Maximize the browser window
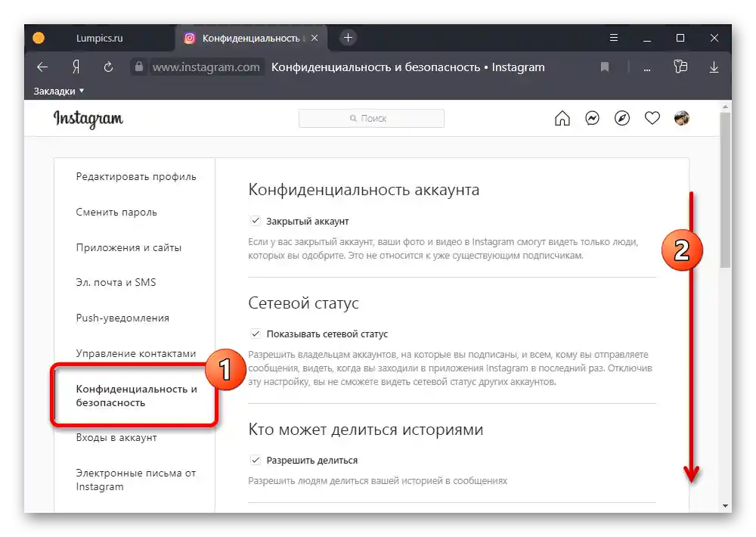 tap(680, 38)
